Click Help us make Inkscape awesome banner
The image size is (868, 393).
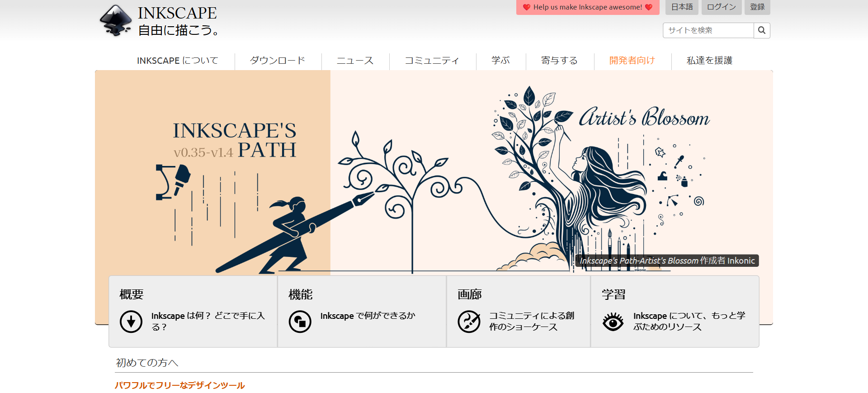[588, 7]
